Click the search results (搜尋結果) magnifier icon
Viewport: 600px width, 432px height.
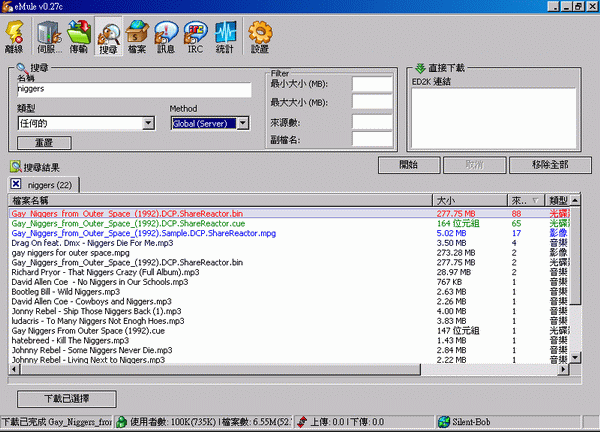(x=16, y=166)
